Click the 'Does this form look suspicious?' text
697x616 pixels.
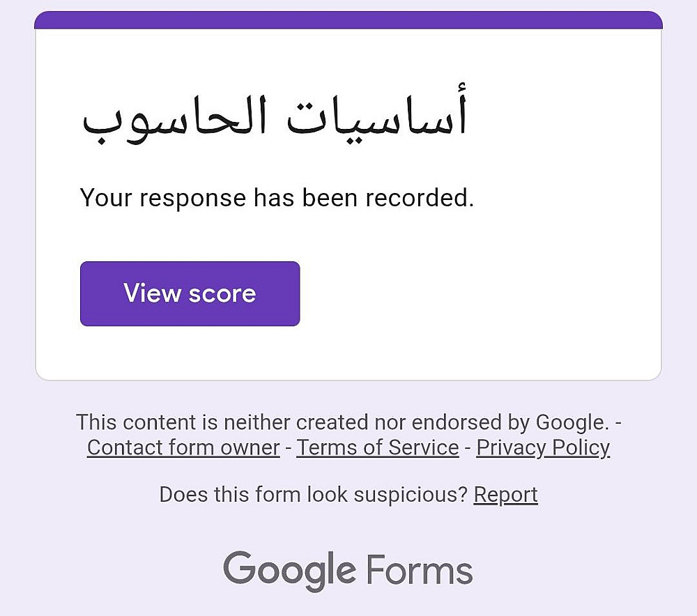[312, 495]
